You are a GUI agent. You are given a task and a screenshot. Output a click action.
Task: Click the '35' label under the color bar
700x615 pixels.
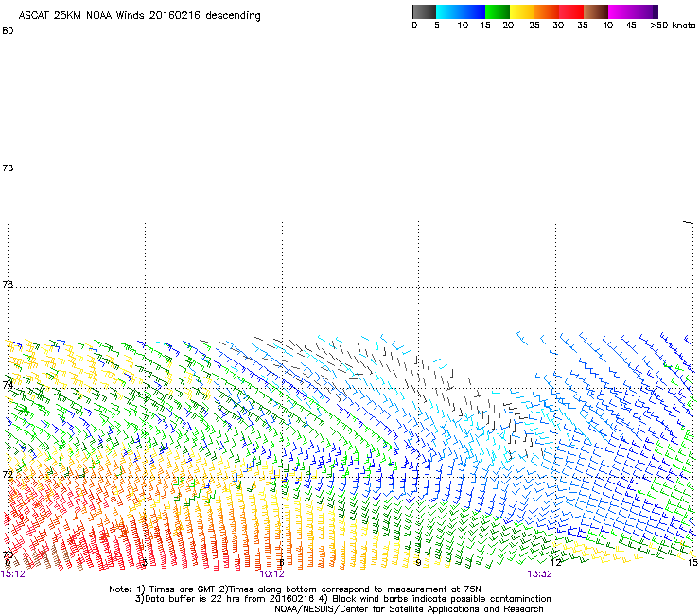click(x=583, y=26)
